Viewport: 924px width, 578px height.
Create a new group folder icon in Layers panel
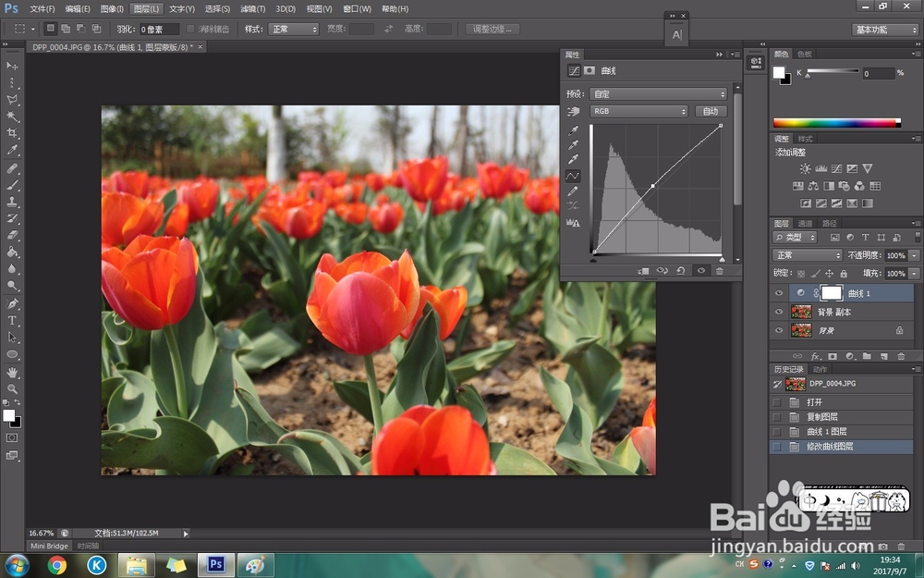(867, 356)
